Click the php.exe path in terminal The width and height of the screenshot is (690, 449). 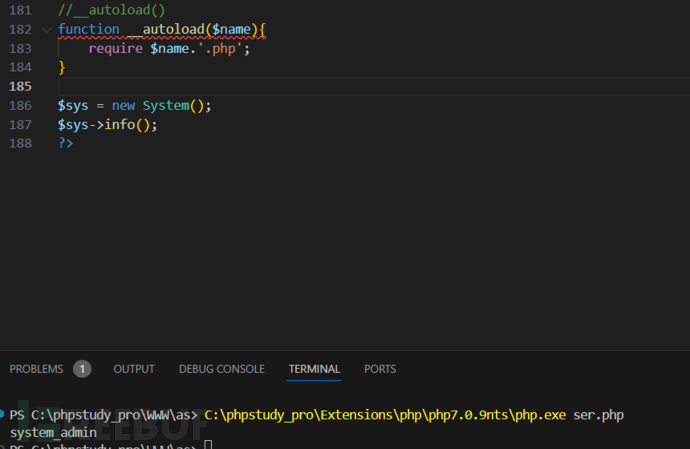pyautogui.click(x=386, y=415)
